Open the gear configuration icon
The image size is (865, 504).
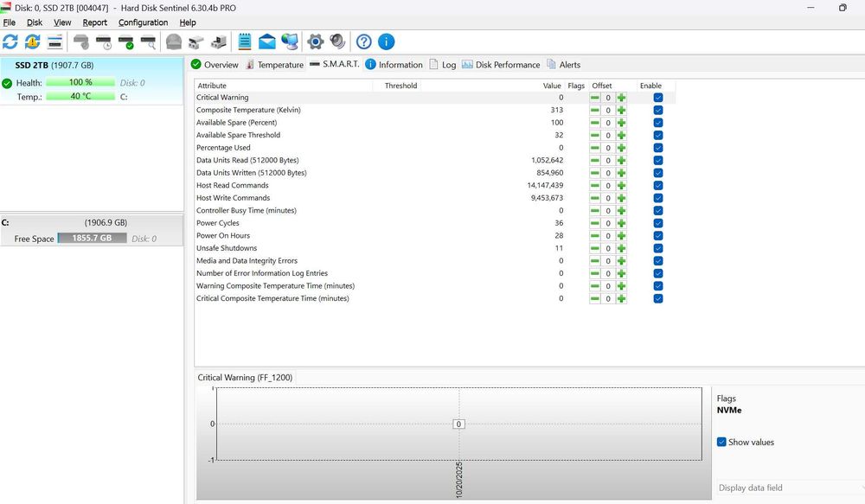tap(316, 41)
